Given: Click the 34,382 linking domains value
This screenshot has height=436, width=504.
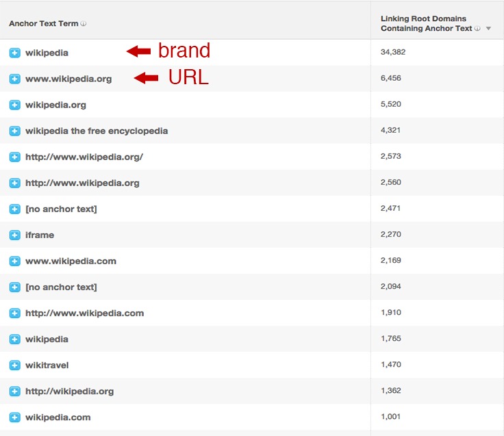Looking at the screenshot, I should (393, 52).
